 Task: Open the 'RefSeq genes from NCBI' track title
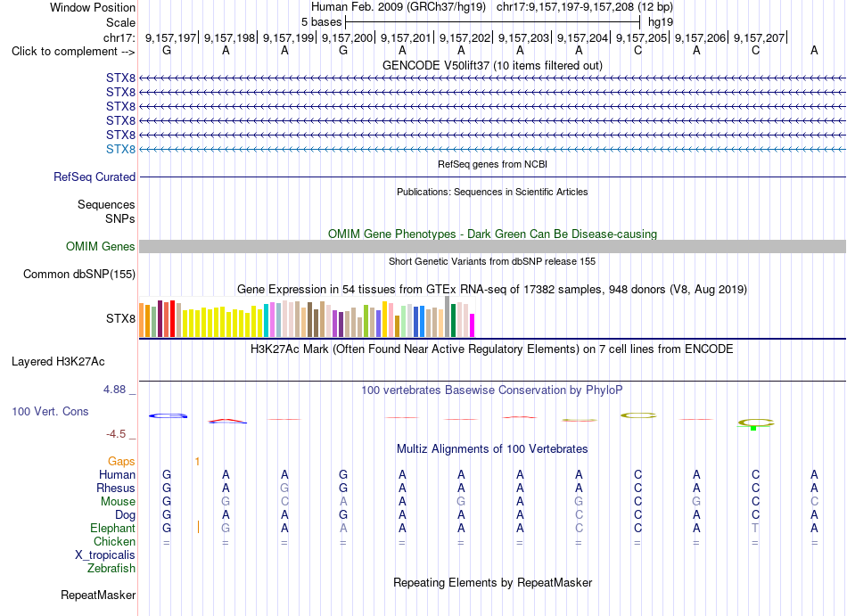pyautogui.click(x=492, y=164)
